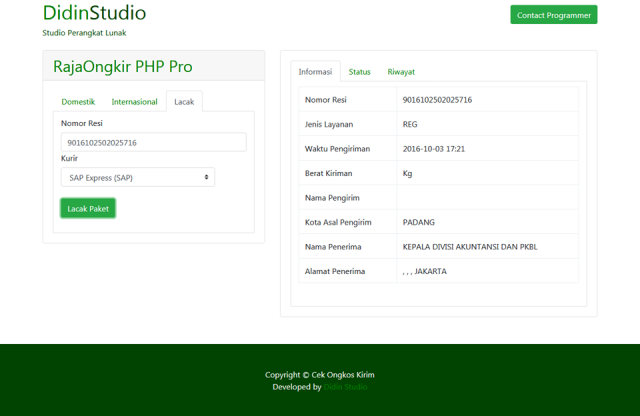Click the Nama Penerima row value
The width and height of the screenshot is (640, 416).
(x=469, y=246)
